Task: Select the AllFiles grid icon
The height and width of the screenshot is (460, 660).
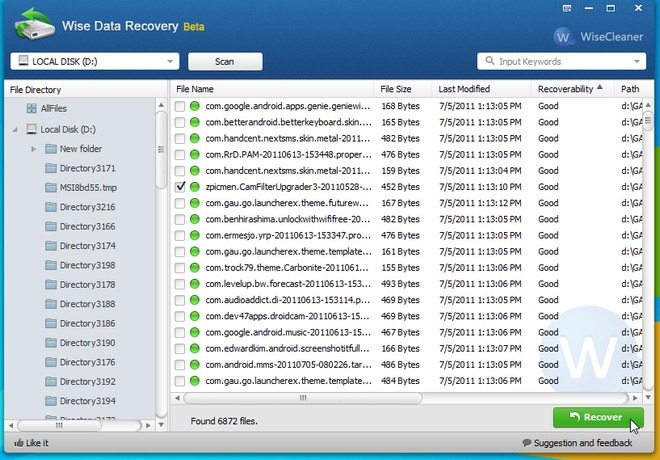Action: (x=31, y=108)
